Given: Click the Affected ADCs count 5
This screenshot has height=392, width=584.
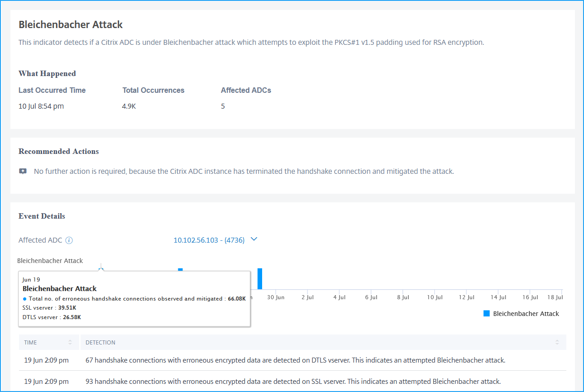Looking at the screenshot, I should 223,106.
